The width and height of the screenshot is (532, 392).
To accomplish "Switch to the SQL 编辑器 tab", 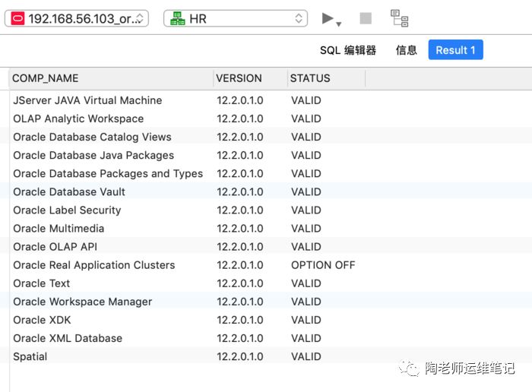I will coord(347,50).
